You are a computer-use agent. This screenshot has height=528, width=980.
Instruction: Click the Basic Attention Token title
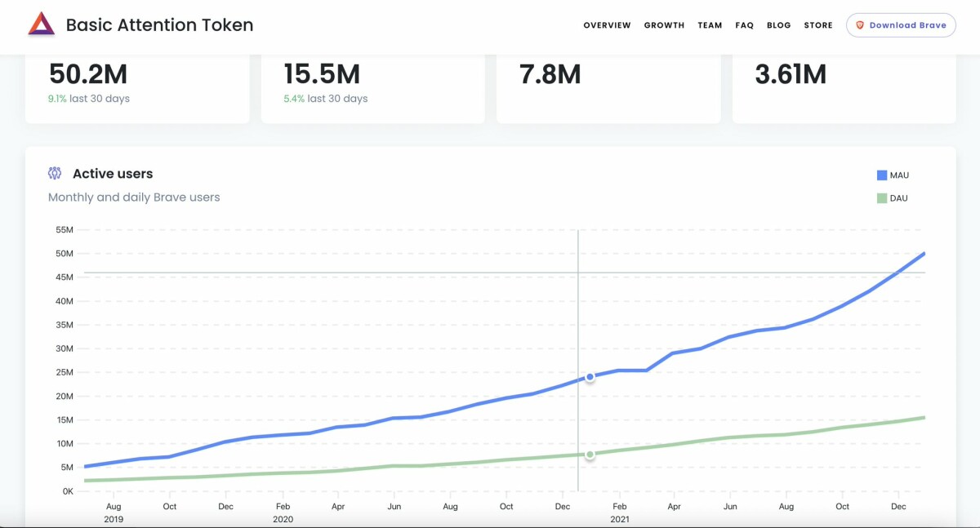click(159, 25)
